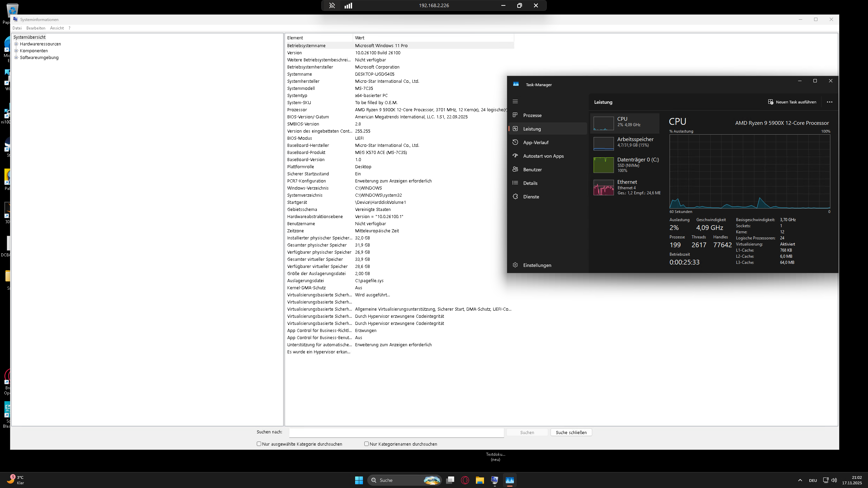The width and height of the screenshot is (868, 488).
Task: Open the Datei menu
Action: pos(17,28)
